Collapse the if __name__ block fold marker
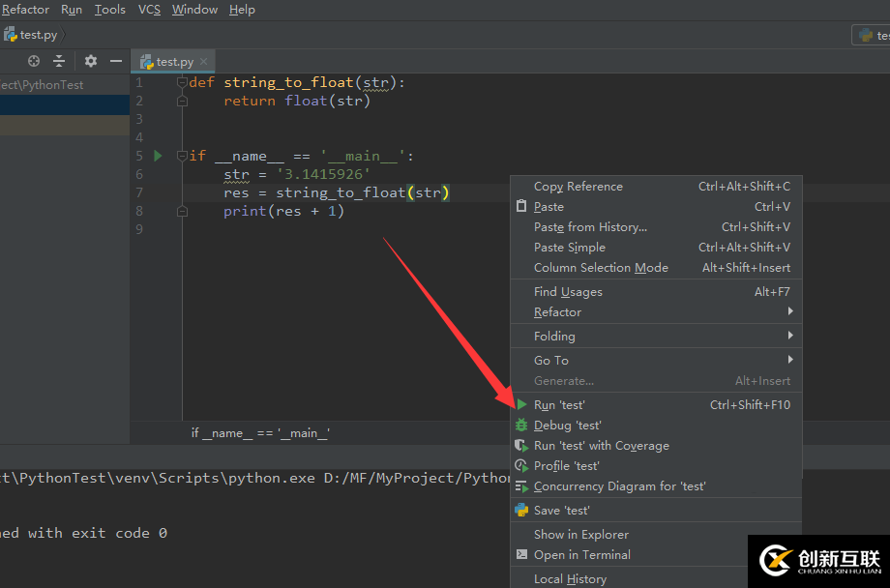Viewport: 890px width, 588px height. 182,156
